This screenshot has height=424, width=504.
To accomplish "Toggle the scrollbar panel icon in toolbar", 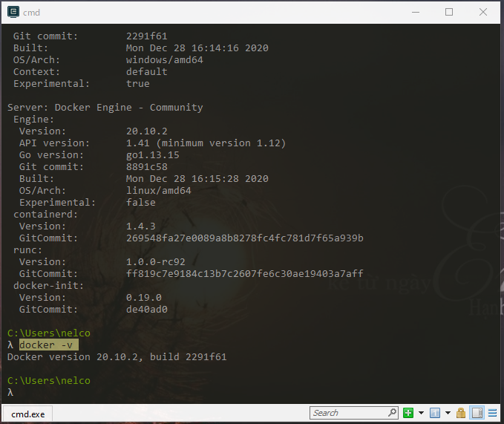I will click(477, 413).
